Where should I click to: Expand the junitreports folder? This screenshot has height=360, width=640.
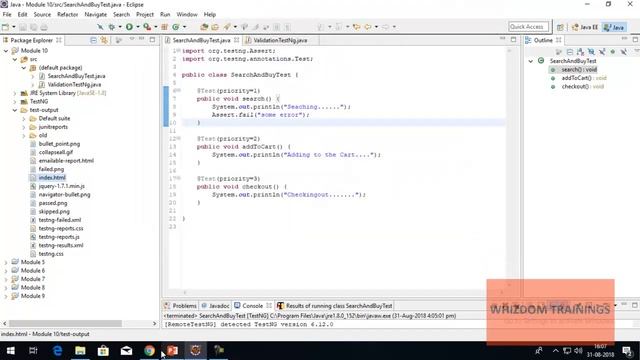tap(24, 127)
